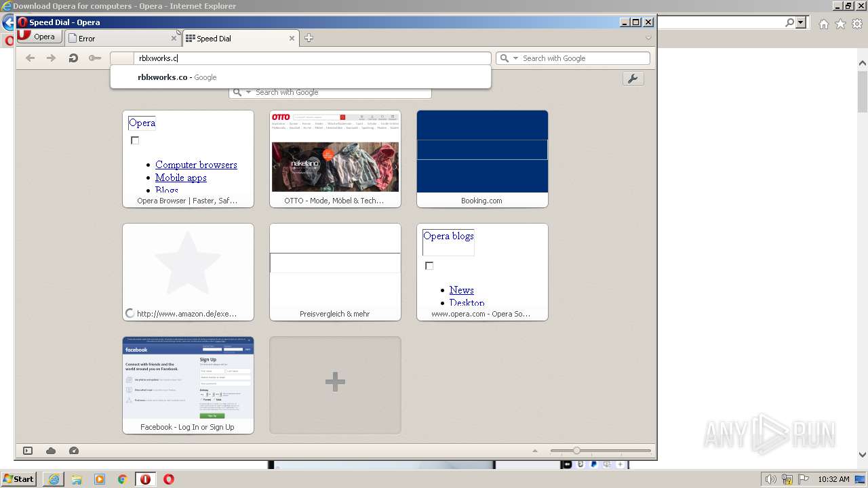
Task: Open Internet Explorer search dropdown arrow
Action: [801, 22]
